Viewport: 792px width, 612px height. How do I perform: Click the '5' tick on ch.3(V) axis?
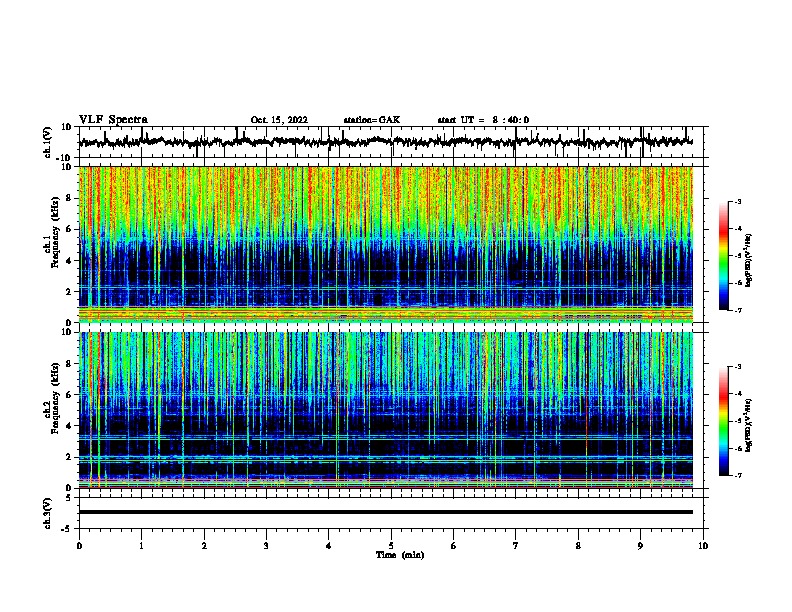[x=69, y=498]
